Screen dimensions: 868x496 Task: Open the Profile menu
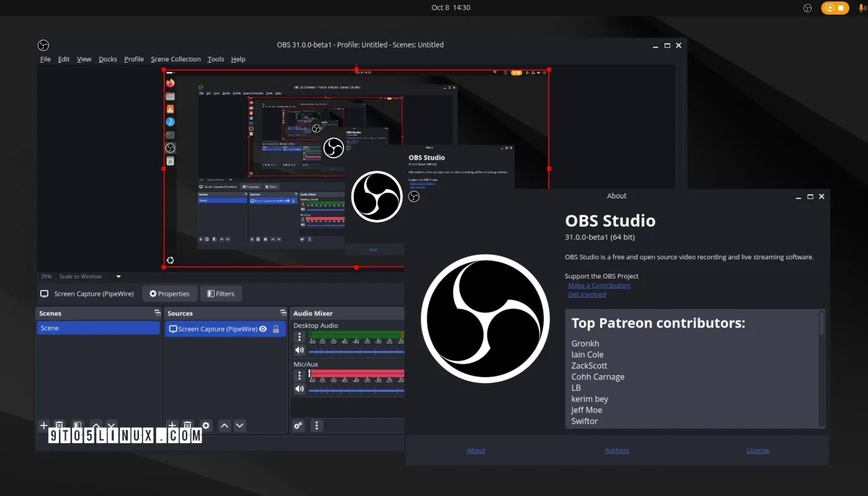point(134,59)
